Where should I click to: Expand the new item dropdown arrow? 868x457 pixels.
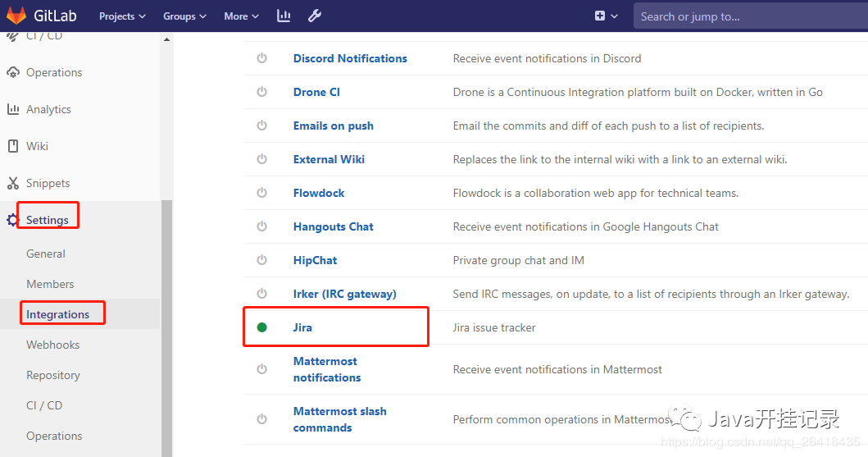[614, 16]
